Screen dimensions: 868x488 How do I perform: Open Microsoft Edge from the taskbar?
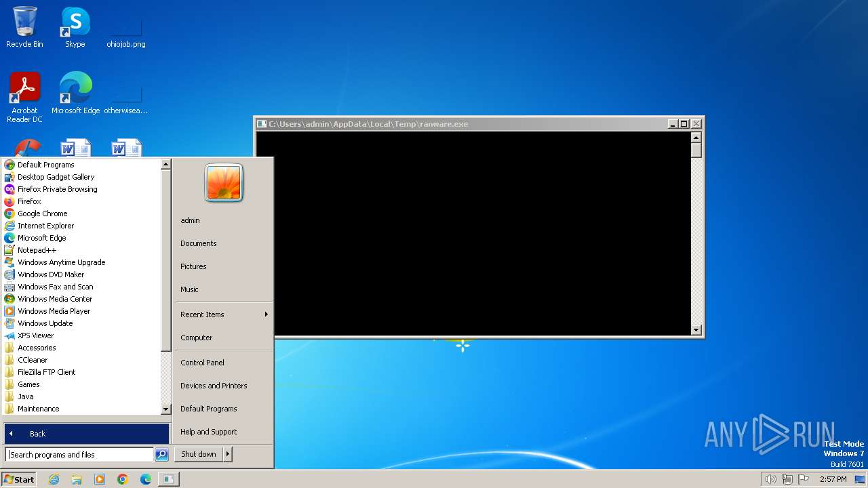click(146, 479)
